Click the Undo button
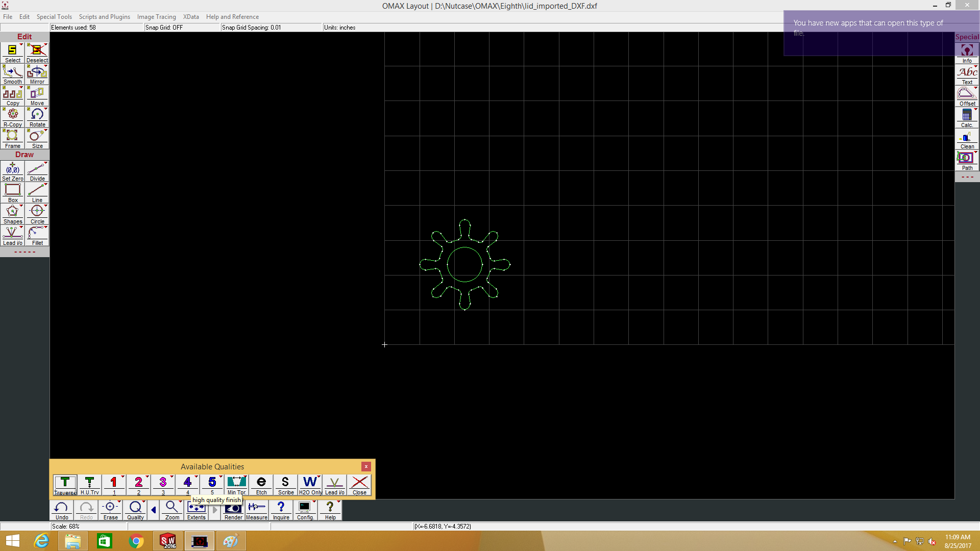The image size is (980, 551). click(x=61, y=510)
